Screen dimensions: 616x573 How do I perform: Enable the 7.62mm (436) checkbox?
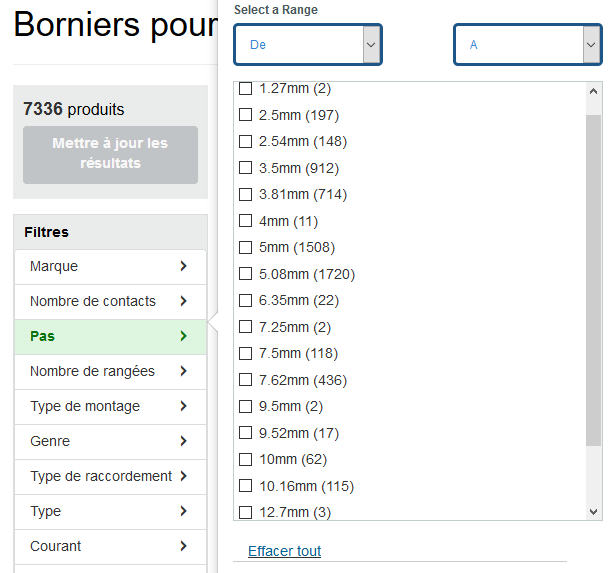pos(246,380)
